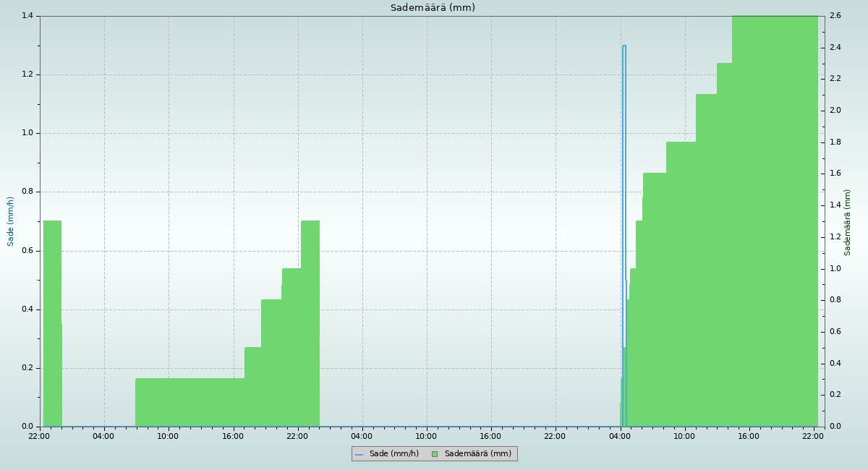Select the 'Sademäärä (mm)' legend label text
This screenshot has height=470, width=868.
[477, 454]
